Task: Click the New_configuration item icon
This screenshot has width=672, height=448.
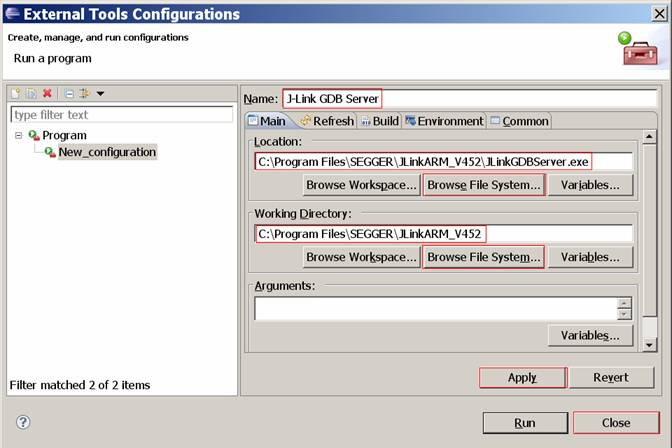Action: tap(50, 152)
